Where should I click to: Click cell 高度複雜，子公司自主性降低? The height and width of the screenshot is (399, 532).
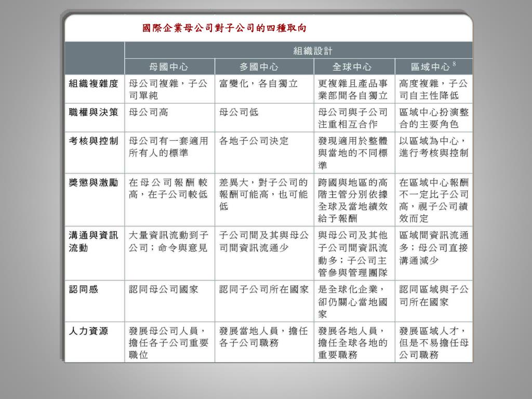[434, 89]
